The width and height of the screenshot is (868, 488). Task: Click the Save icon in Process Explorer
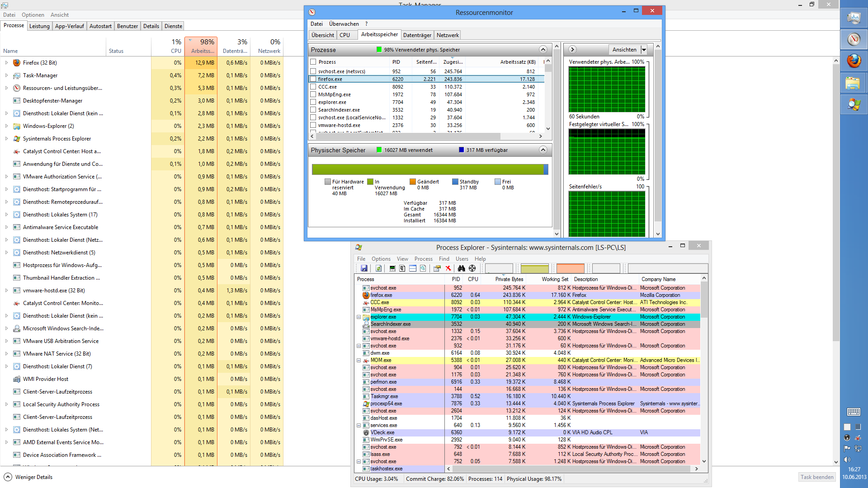[x=364, y=268]
